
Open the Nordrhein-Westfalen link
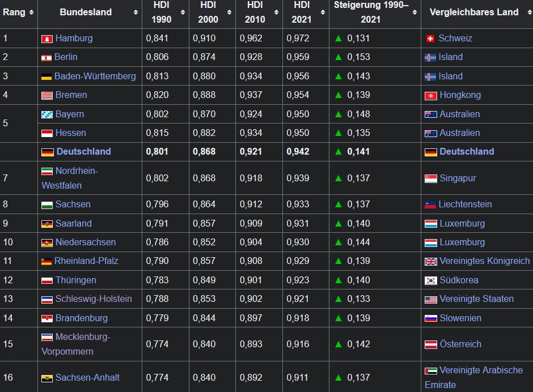point(70,178)
